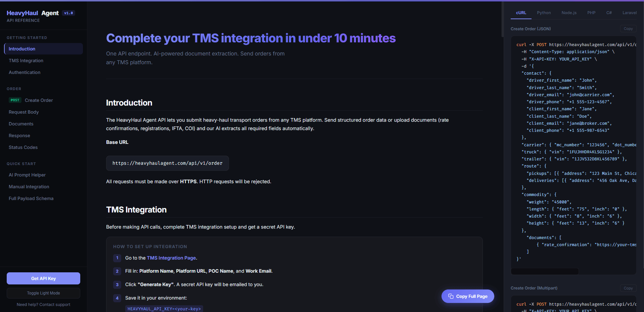Click the copy icon in Copy Full Page button
This screenshot has width=644, height=312.
click(451, 296)
